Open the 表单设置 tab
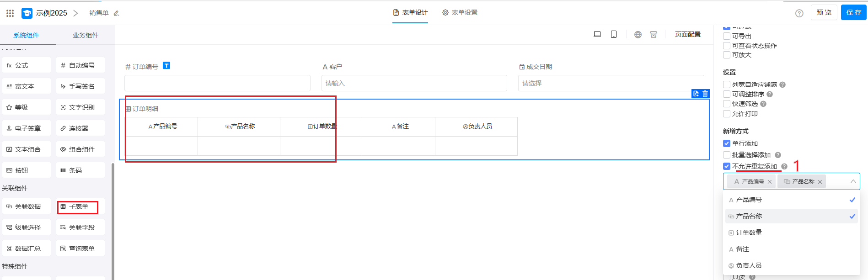The height and width of the screenshot is (280, 868). click(x=460, y=12)
